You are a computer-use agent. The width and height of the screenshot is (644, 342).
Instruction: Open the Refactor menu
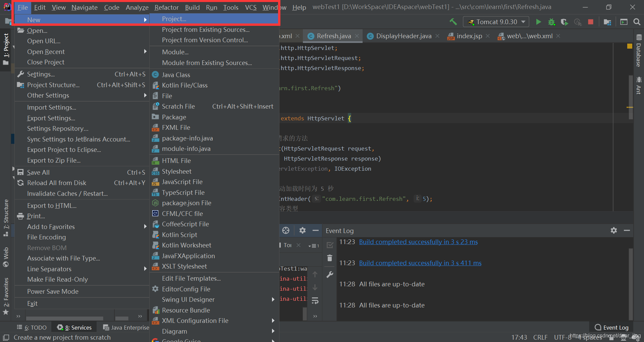166,7
